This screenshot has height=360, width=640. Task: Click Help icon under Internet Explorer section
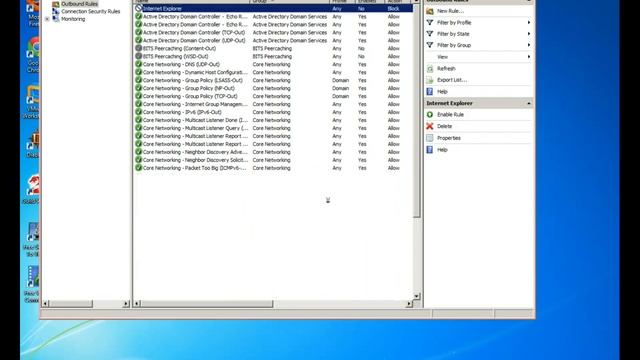430,150
